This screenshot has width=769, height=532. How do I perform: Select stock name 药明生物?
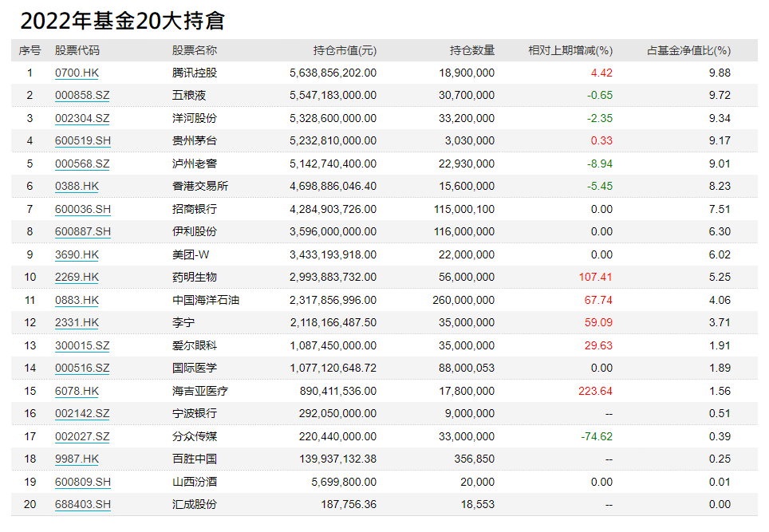point(194,277)
